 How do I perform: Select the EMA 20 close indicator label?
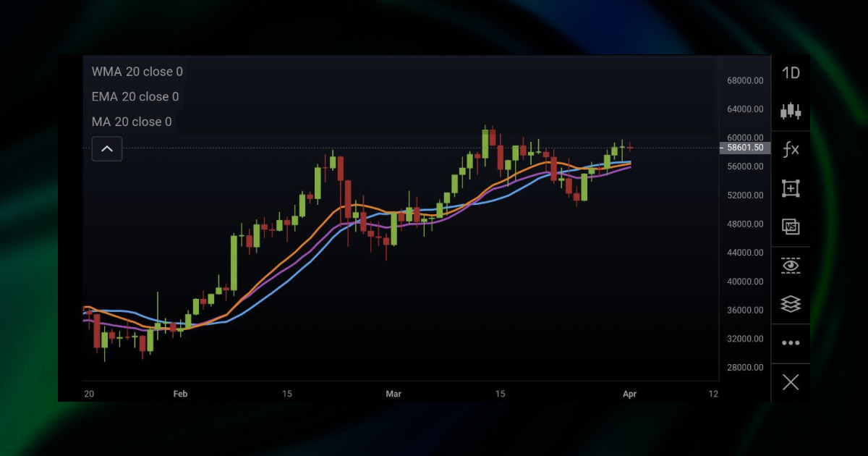click(135, 97)
